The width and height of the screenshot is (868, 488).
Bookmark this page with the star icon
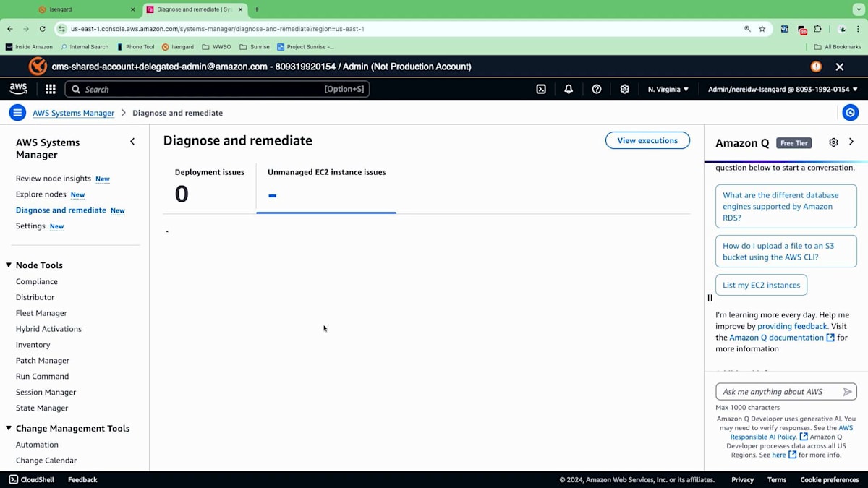click(762, 29)
